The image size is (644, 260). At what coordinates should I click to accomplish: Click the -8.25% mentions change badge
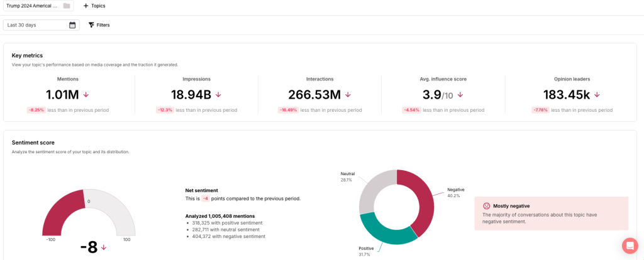coord(36,111)
